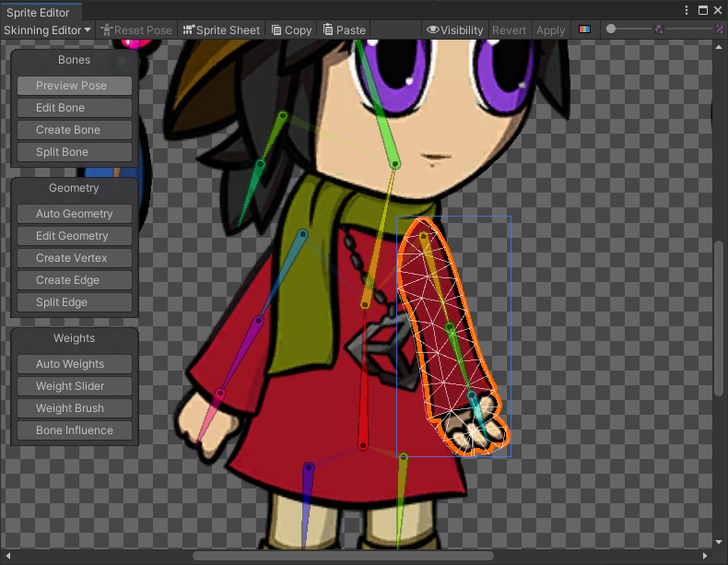The image size is (728, 565).
Task: Click the Apply button in toolbar
Action: (x=550, y=29)
